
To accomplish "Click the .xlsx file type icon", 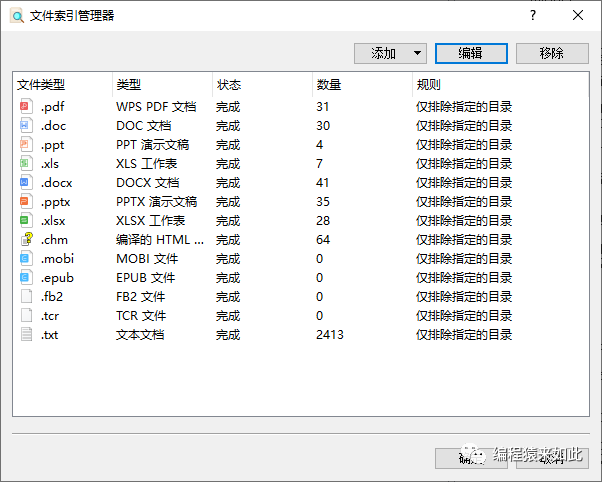I will [26, 220].
